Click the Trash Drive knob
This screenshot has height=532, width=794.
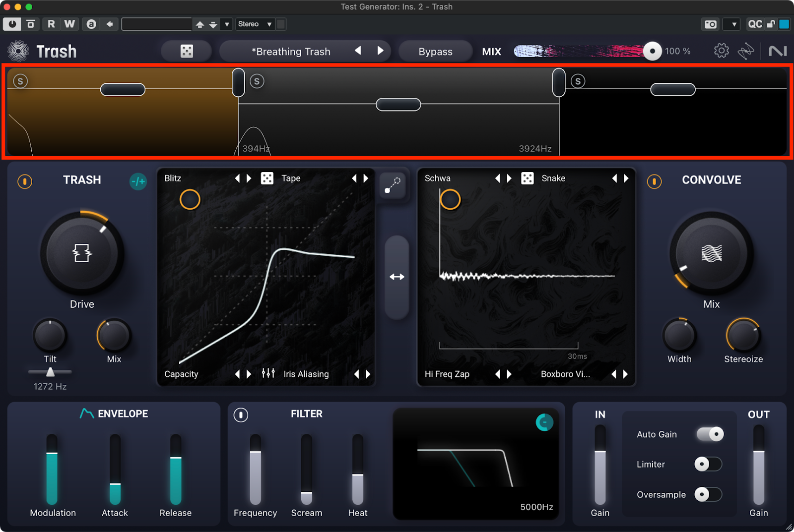(x=82, y=253)
